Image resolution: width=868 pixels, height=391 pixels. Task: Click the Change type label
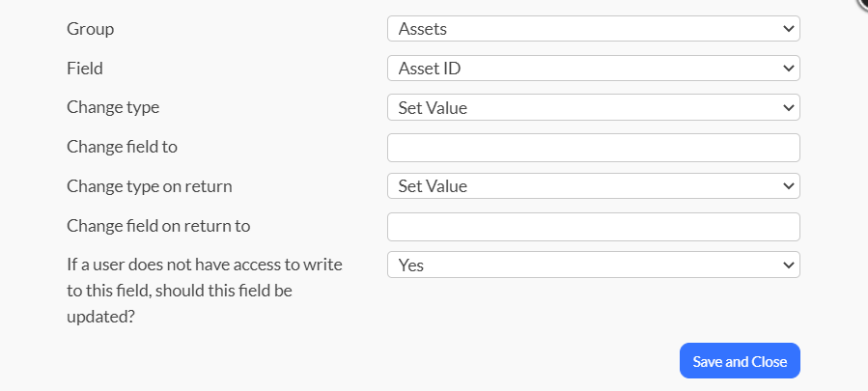(113, 108)
